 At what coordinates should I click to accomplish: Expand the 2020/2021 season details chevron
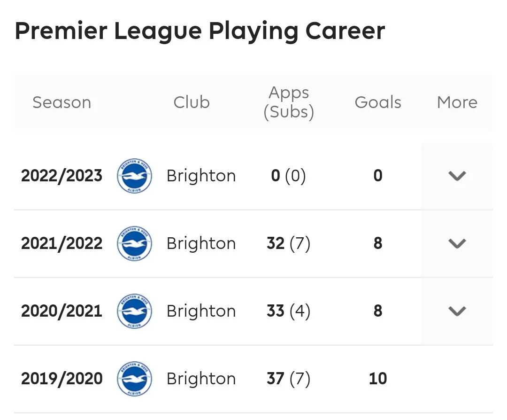pos(457,311)
